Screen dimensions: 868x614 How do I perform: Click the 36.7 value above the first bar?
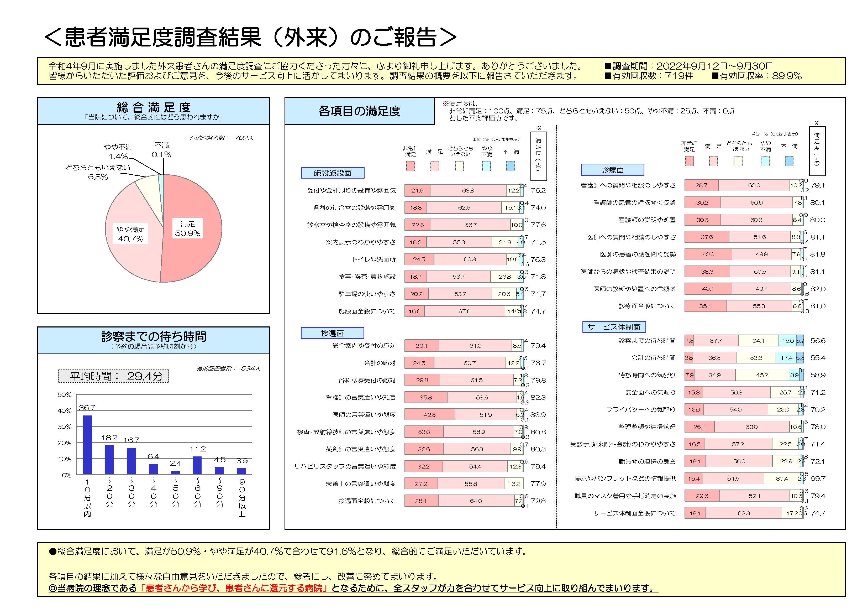tap(87, 407)
